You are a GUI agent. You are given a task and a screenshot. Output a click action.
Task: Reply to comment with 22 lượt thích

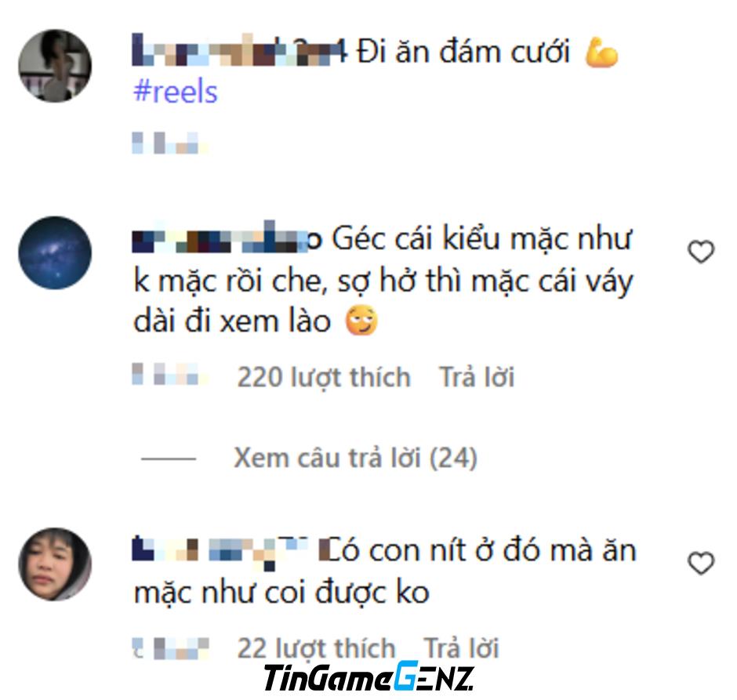pos(461,647)
